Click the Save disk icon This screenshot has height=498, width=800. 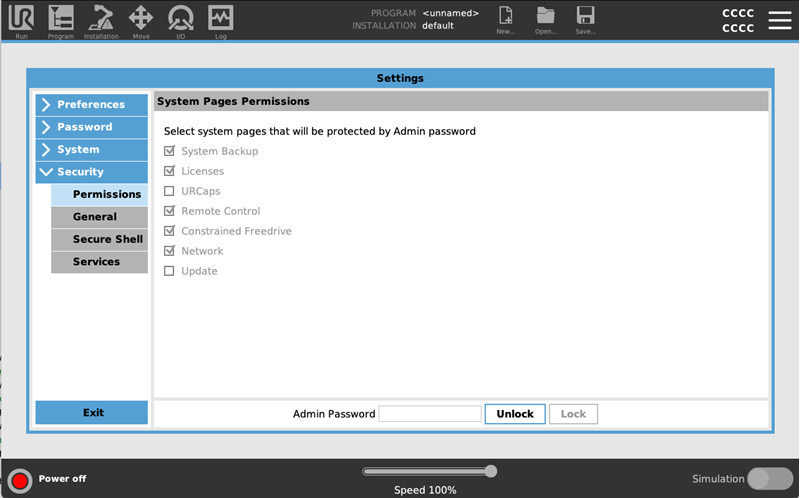point(585,16)
